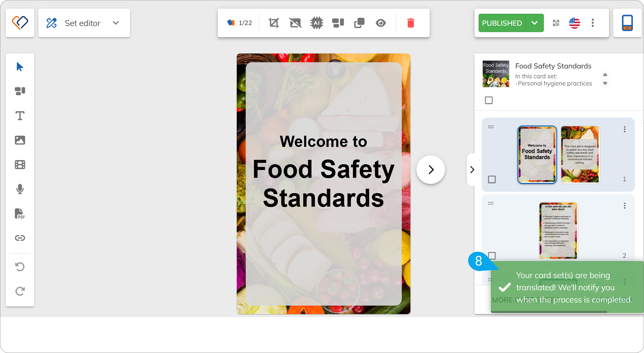Viewport: 644px width, 353px height.
Task: Select the Welcome to Food Safety thumbnail
Action: click(x=537, y=155)
